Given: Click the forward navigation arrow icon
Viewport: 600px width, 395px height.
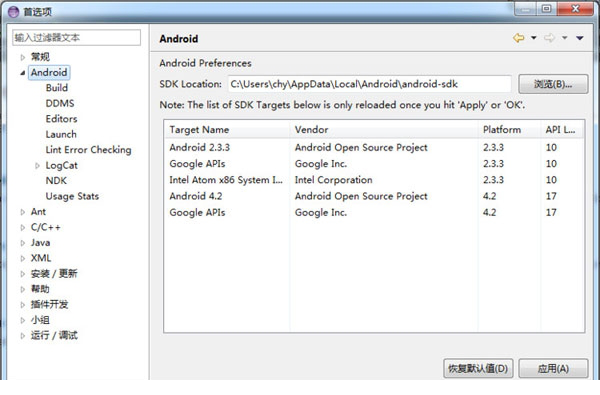Looking at the screenshot, I should coord(549,38).
